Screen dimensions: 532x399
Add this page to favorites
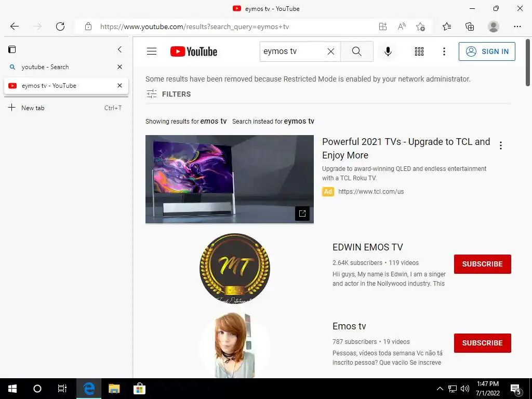420,26
